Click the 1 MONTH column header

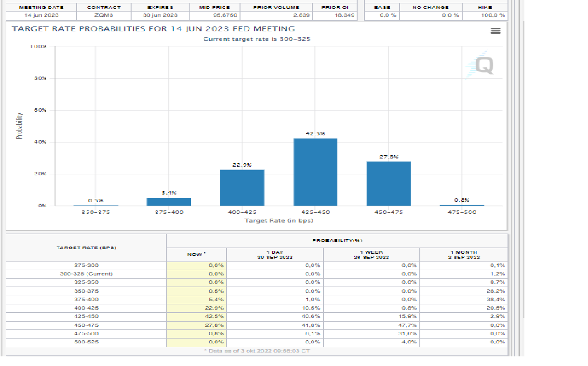coord(463,254)
